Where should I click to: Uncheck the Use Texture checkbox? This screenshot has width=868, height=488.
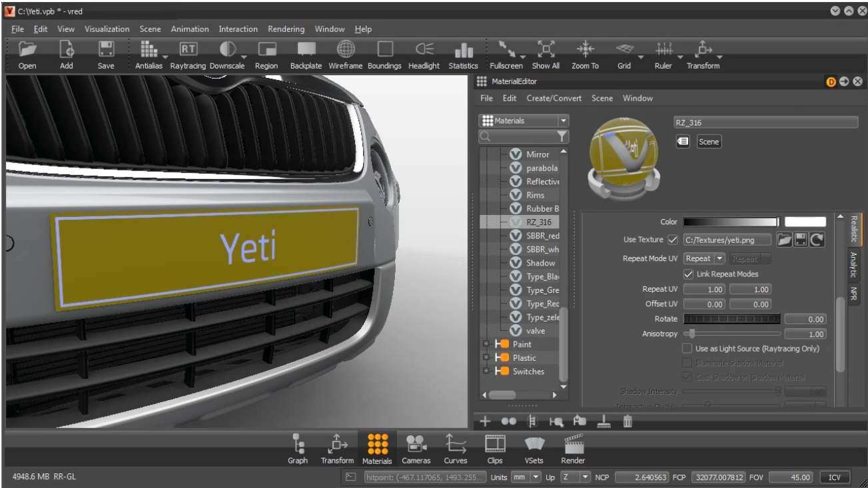pyautogui.click(x=672, y=240)
